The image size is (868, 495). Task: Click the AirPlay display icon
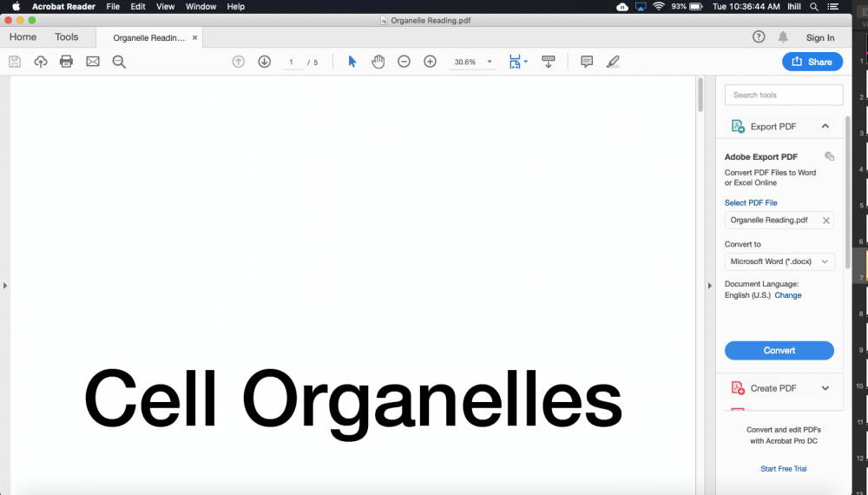tap(641, 7)
